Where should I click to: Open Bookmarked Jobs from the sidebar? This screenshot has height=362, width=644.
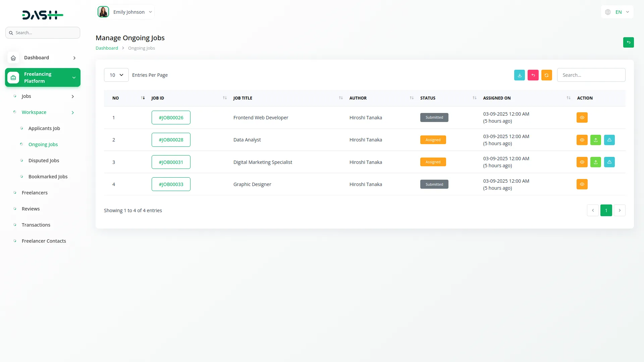(x=48, y=176)
